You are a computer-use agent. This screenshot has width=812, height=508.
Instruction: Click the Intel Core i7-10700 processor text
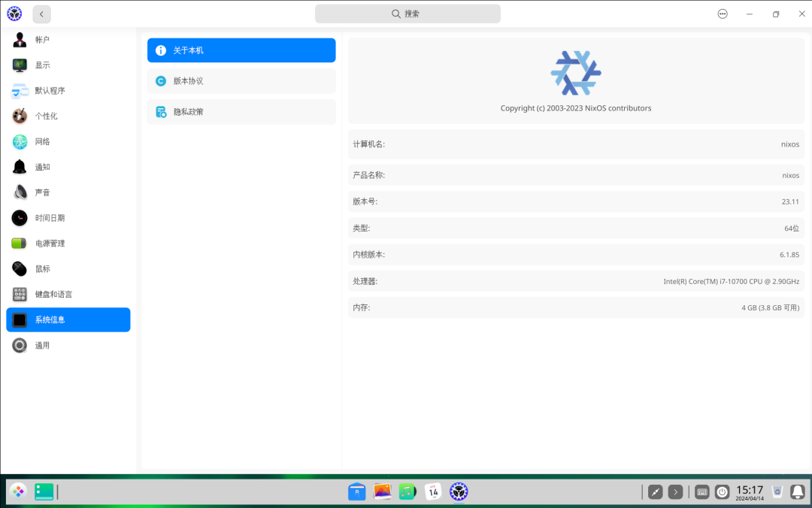pyautogui.click(x=732, y=281)
